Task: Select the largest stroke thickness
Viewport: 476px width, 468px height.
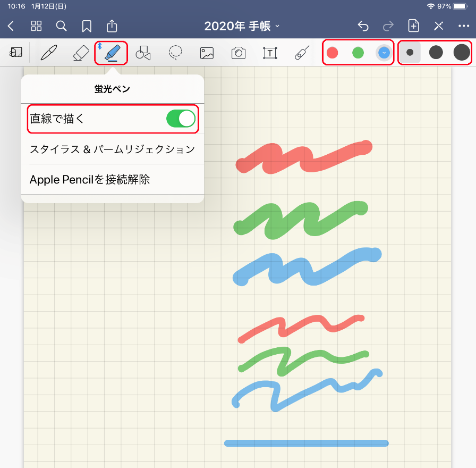Action: coord(462,53)
